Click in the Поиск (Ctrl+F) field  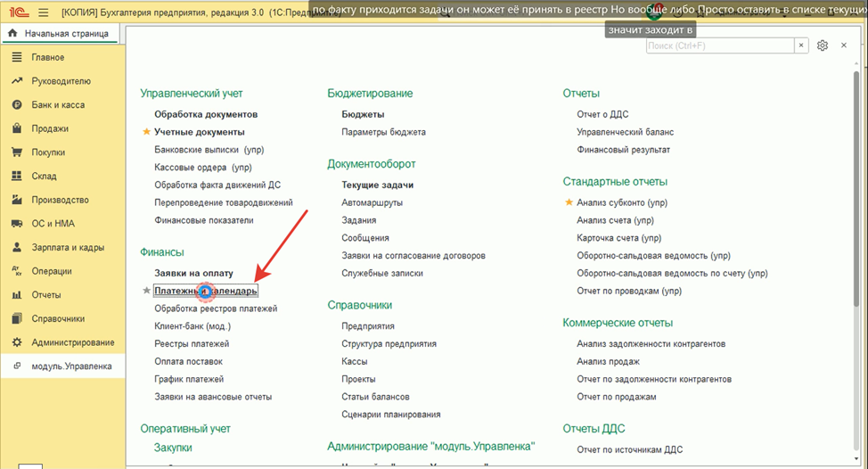point(720,45)
